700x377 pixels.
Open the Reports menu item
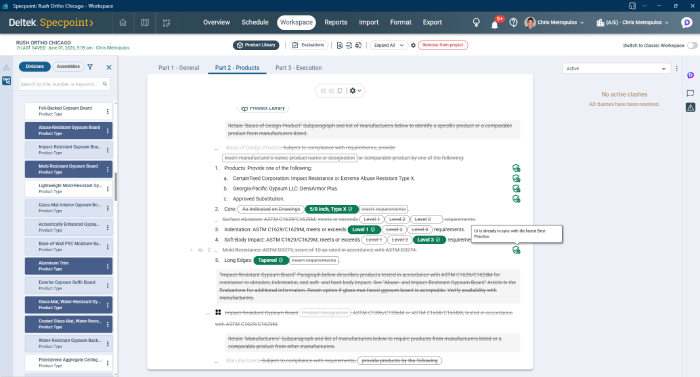336,22
